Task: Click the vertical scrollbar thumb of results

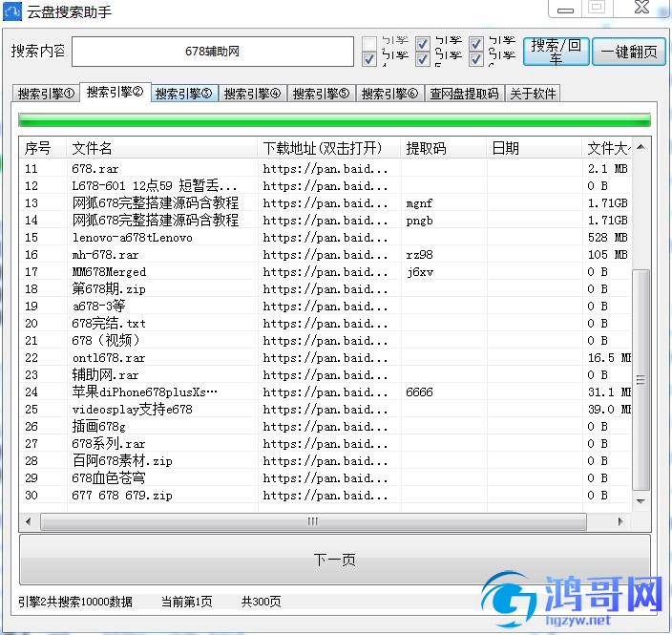Action: point(641,380)
